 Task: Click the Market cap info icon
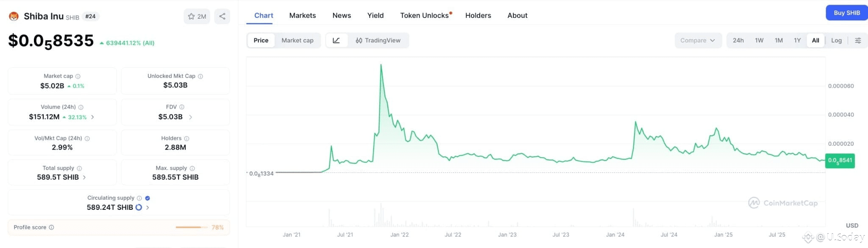tap(78, 76)
